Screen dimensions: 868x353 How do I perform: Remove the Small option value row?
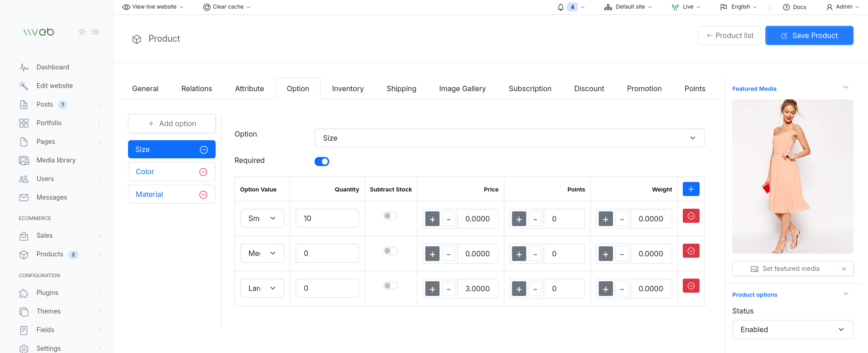point(690,216)
